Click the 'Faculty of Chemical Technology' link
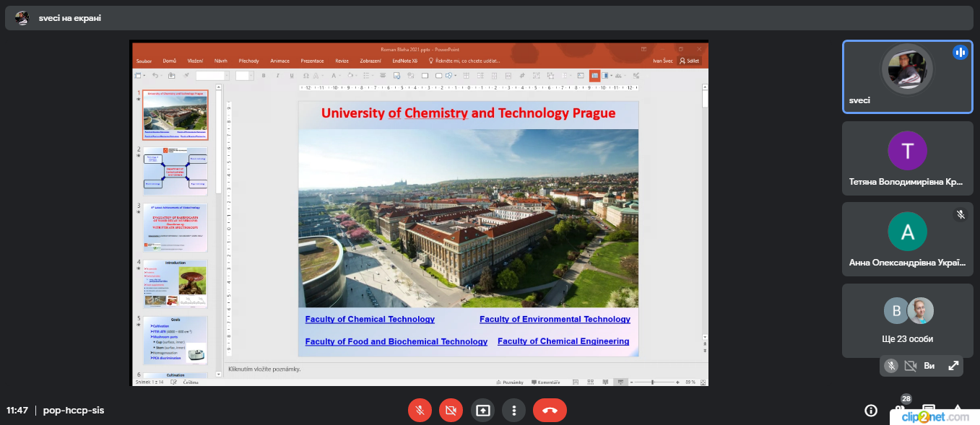 pyautogui.click(x=370, y=319)
